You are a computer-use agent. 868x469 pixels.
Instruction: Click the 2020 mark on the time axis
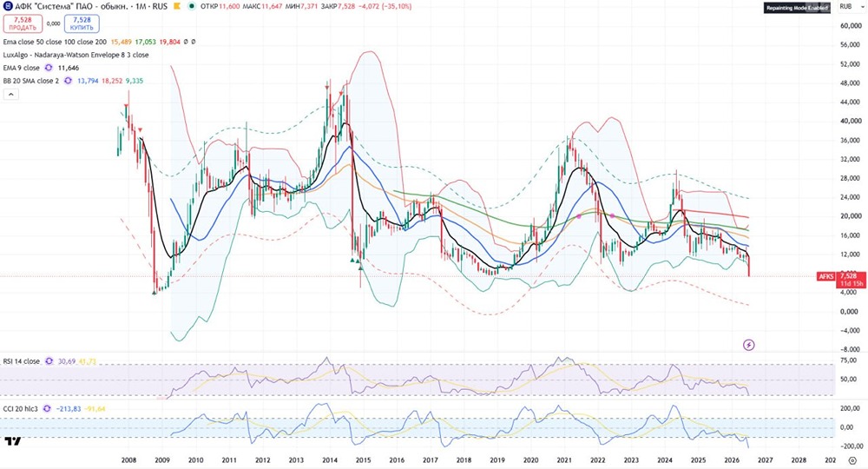click(x=531, y=460)
